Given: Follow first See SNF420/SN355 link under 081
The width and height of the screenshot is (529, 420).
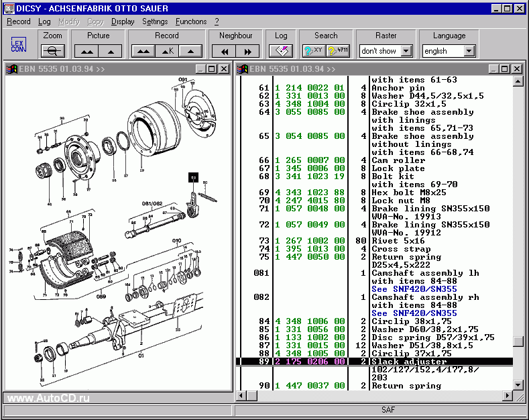Looking at the screenshot, I should tap(414, 289).
